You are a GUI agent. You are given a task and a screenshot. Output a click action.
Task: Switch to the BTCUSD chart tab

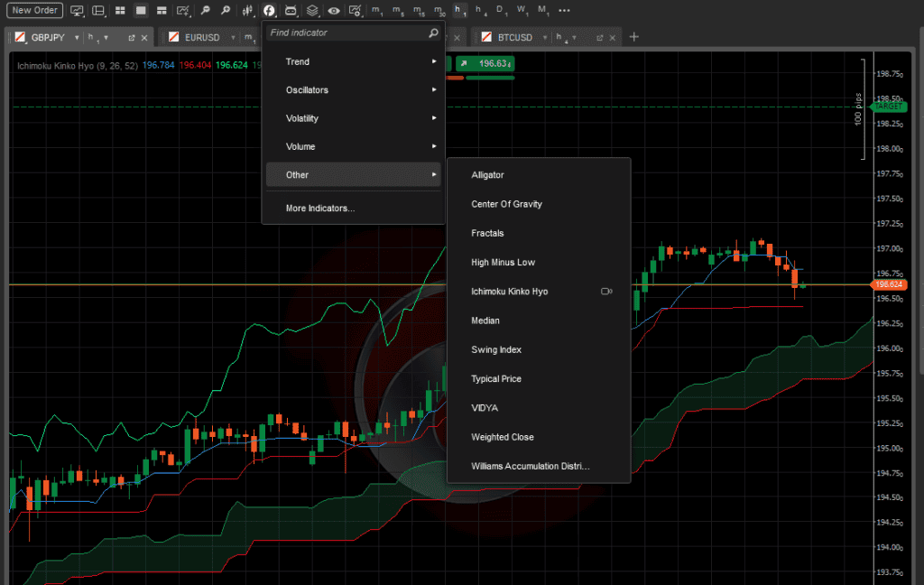(x=514, y=37)
